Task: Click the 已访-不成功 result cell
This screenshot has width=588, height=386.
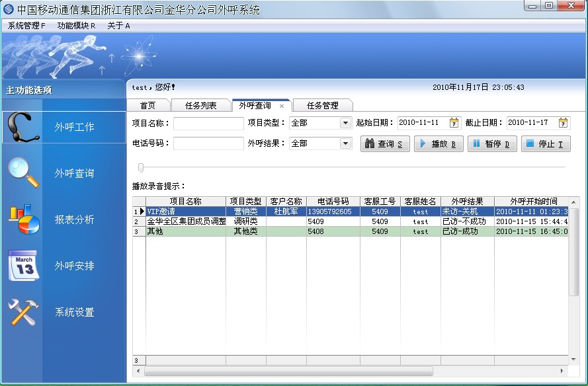Action: (467, 221)
